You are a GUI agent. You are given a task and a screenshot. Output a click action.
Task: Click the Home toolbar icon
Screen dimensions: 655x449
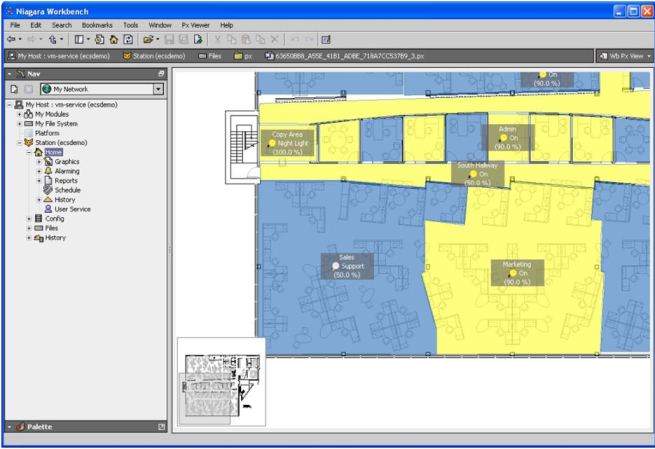pos(114,40)
